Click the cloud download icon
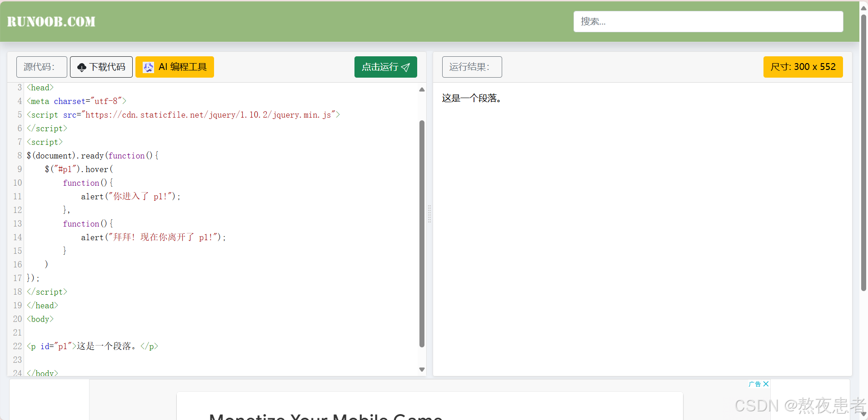 tap(82, 67)
